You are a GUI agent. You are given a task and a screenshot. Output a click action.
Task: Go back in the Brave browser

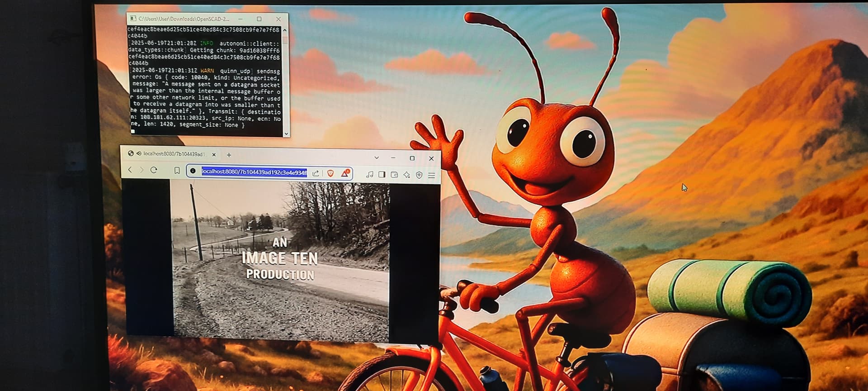(130, 170)
